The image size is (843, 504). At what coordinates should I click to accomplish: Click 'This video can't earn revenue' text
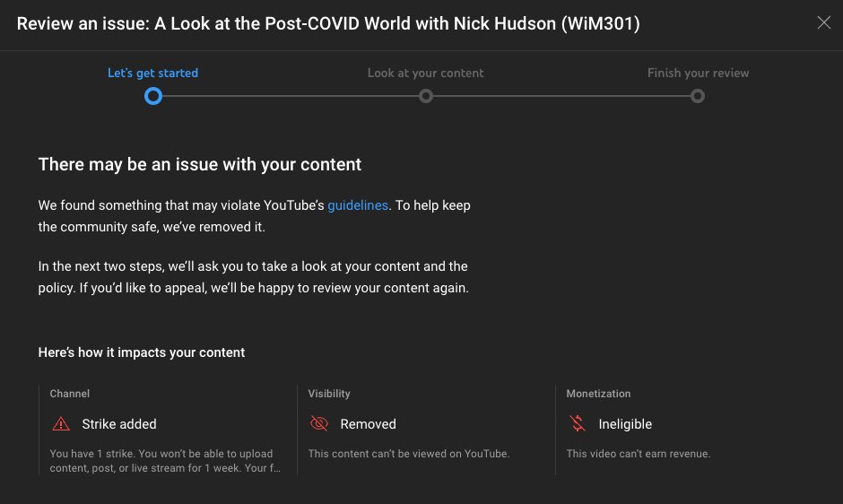pyautogui.click(x=639, y=454)
